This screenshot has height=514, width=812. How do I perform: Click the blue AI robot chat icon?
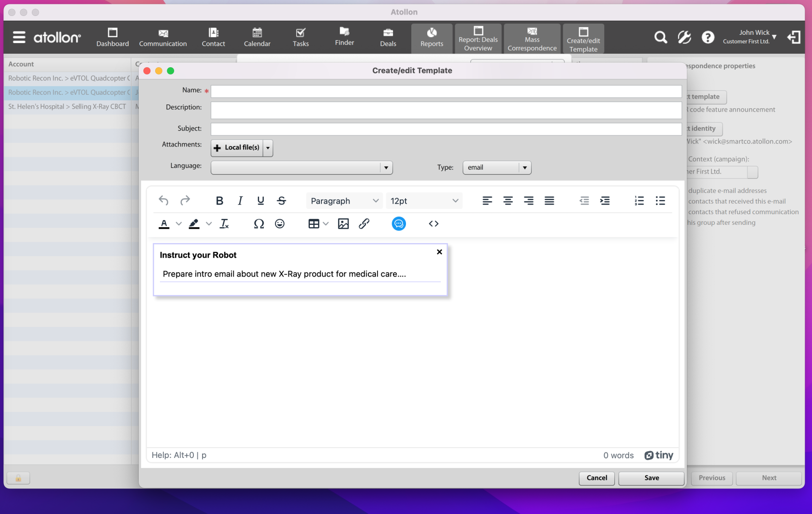coord(399,224)
